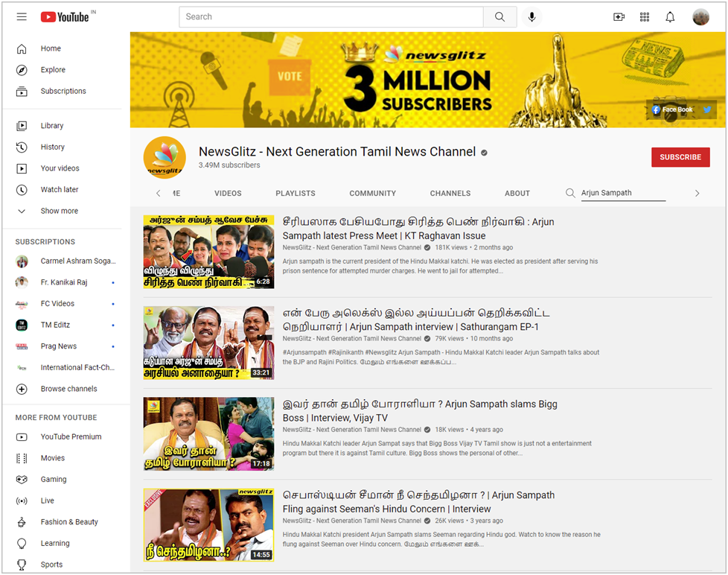Click the Facebook icon on the banner
Image resolution: width=728 pixels, height=575 pixels.
pyautogui.click(x=656, y=109)
